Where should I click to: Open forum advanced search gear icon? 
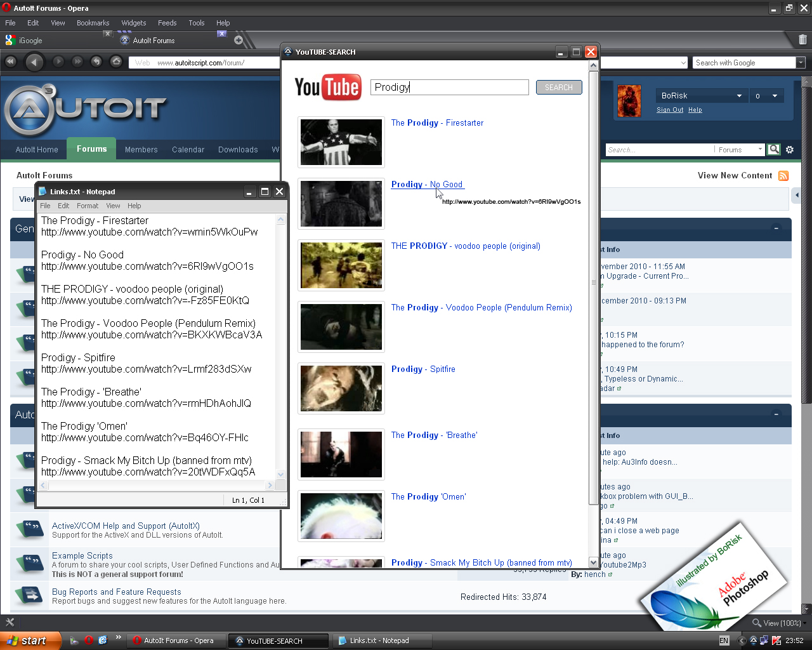790,150
